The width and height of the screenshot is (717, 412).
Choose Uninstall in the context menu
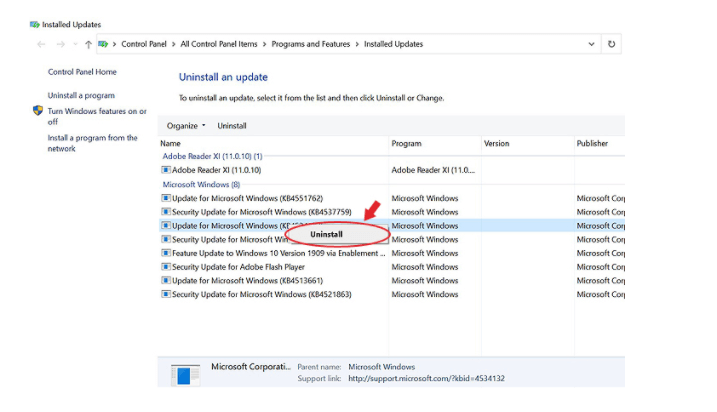pos(326,235)
